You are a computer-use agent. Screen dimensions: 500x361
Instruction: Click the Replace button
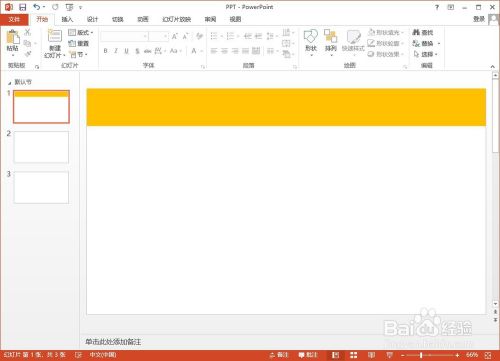(427, 43)
